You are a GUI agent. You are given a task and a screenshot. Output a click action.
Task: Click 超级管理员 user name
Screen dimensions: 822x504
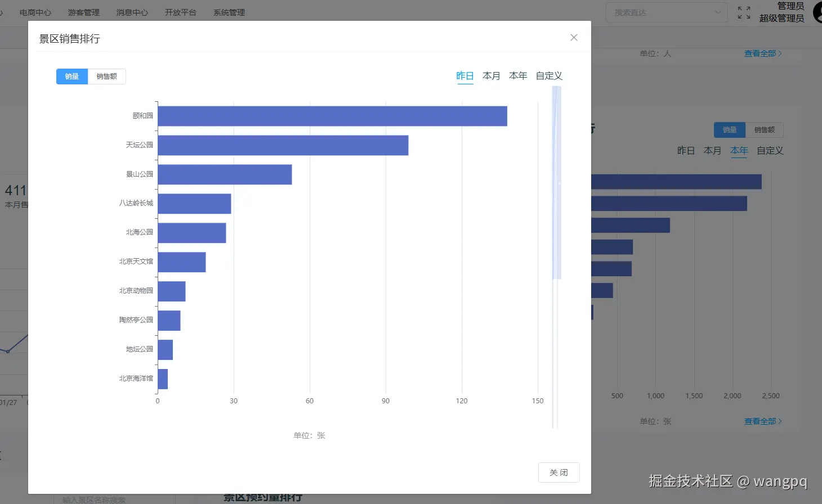click(x=781, y=19)
